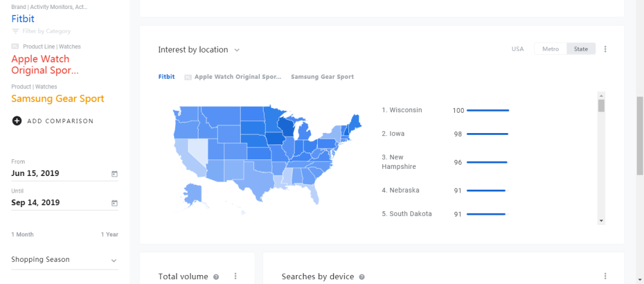Switch location view to Metro

point(550,50)
